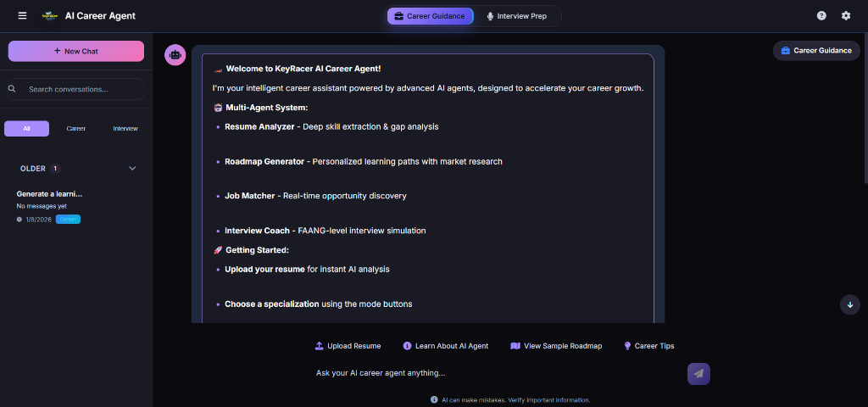
Task: Click the Career Guidance badge at right
Action: pos(816,50)
